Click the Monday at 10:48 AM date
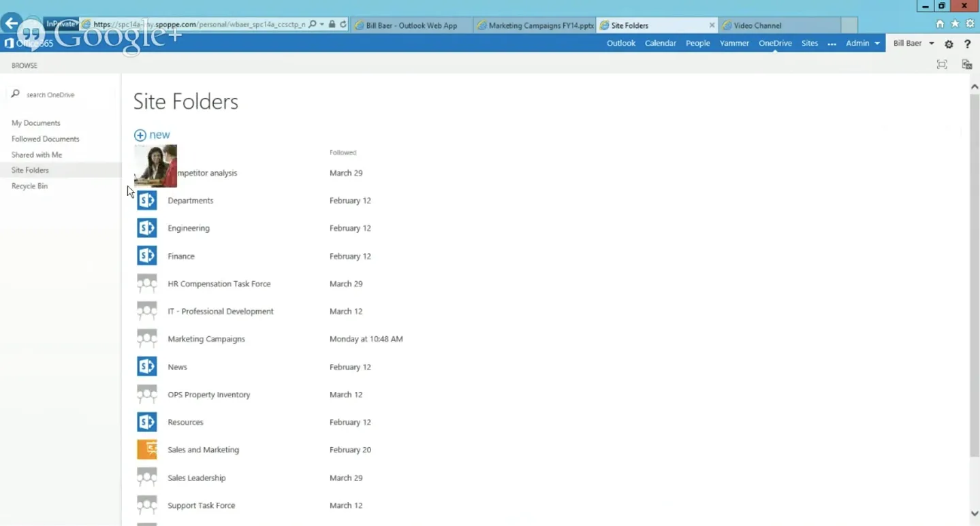This screenshot has height=526, width=980. [x=366, y=339]
